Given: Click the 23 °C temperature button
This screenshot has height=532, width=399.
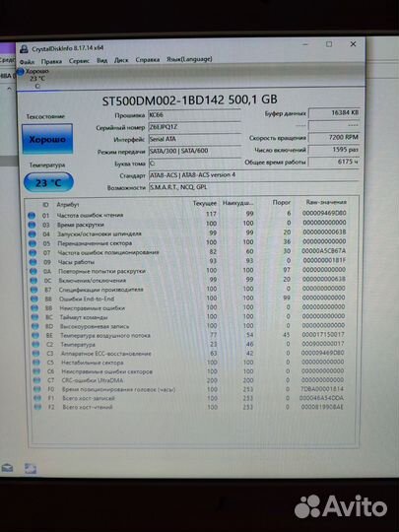Looking at the screenshot, I should tap(48, 183).
